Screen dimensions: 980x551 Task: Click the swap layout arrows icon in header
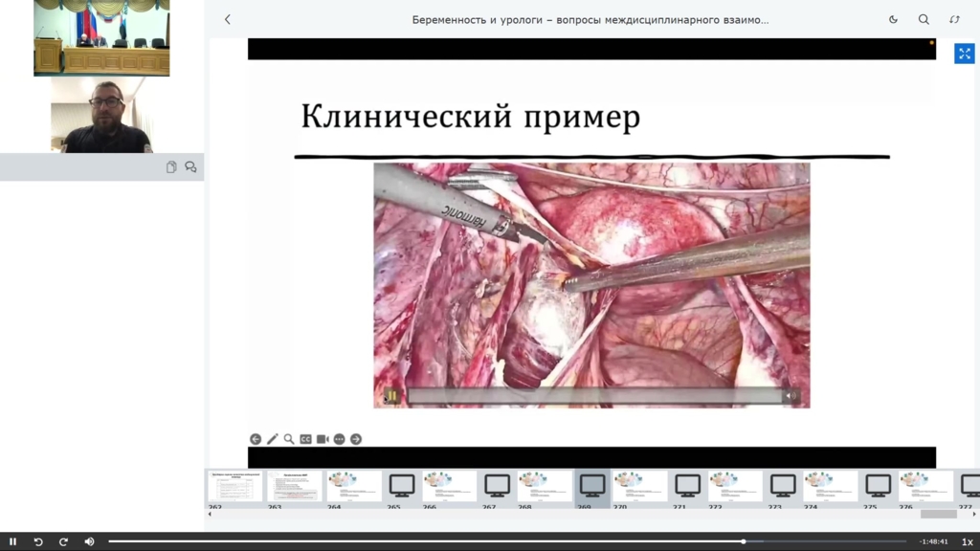pyautogui.click(x=954, y=19)
